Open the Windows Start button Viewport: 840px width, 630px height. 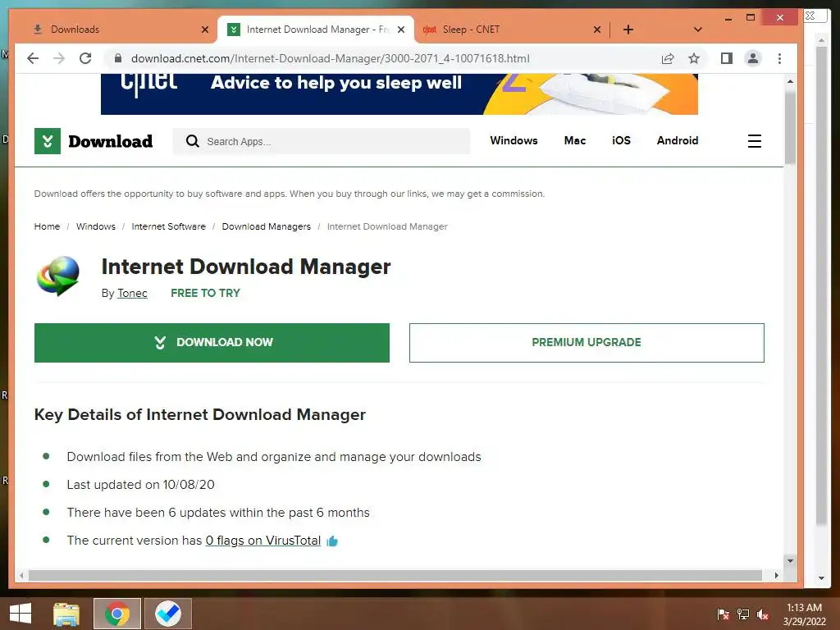click(21, 614)
